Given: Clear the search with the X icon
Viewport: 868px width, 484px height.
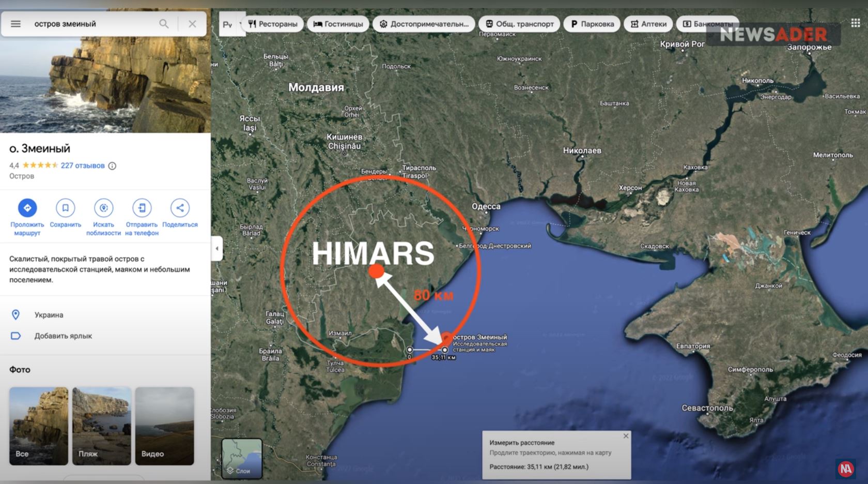Looking at the screenshot, I should point(192,24).
